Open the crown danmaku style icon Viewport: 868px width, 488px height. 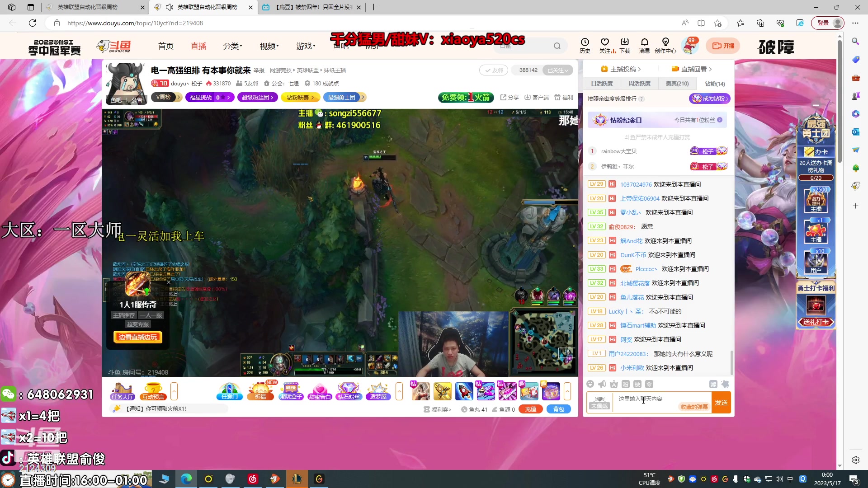pyautogui.click(x=613, y=384)
